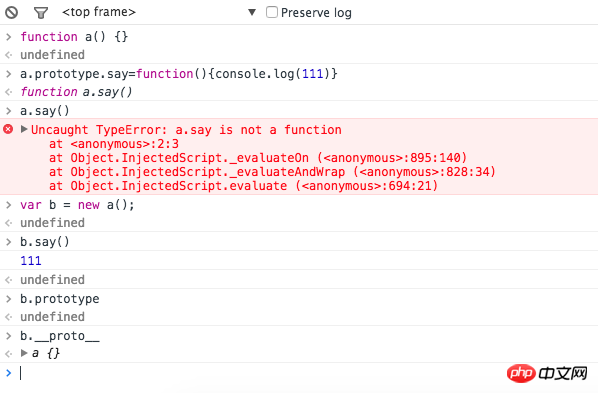598x393 pixels.
Task: Click the function a.say() return value
Action: coord(76,92)
